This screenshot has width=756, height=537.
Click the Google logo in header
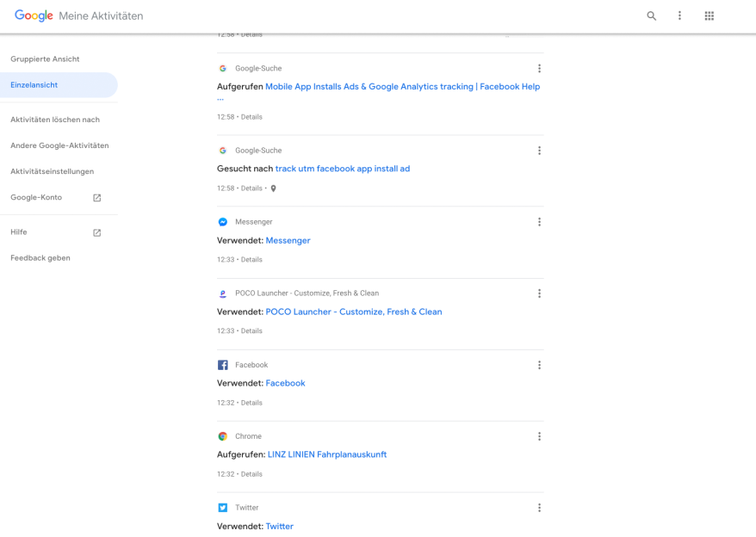pyautogui.click(x=34, y=15)
